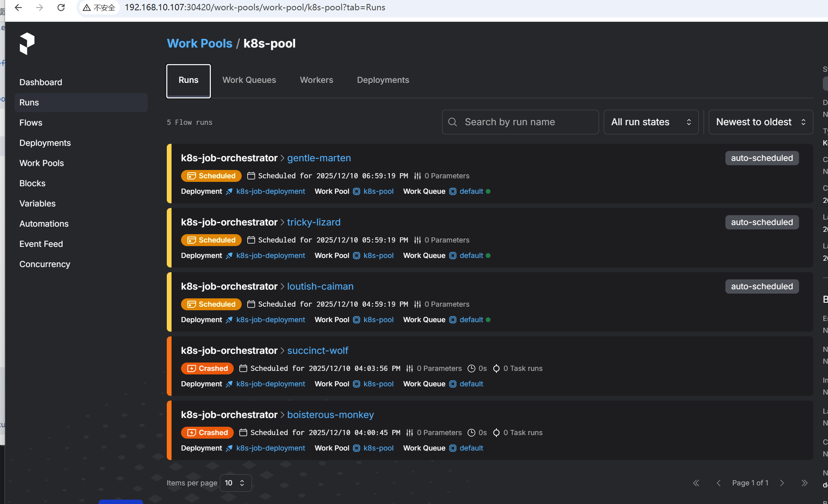This screenshot has width=828, height=504.
Task: Click the Prefect logo icon
Action: (27, 44)
